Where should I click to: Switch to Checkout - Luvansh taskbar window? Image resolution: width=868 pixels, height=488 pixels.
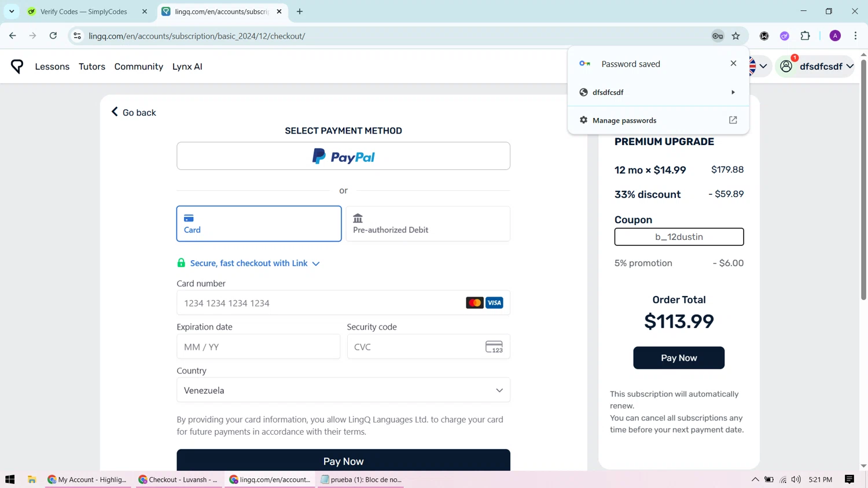(x=179, y=479)
